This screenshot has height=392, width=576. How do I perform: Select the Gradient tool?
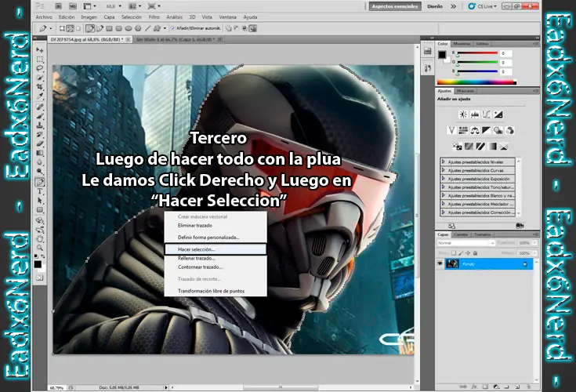40,153
